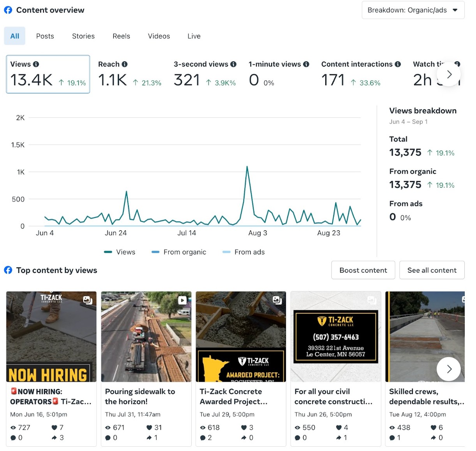Click the Aug 3 peak on views chart
Screen dimensions: 476x451
[247, 167]
